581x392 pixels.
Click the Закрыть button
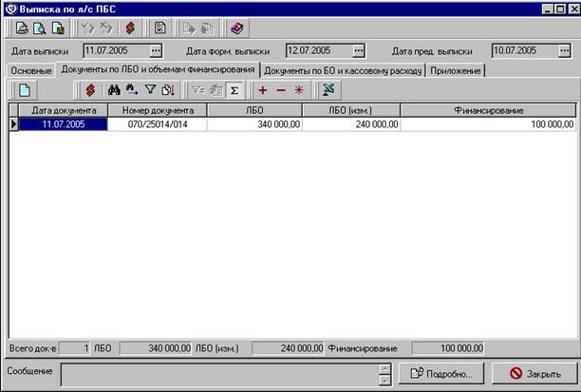tap(534, 373)
